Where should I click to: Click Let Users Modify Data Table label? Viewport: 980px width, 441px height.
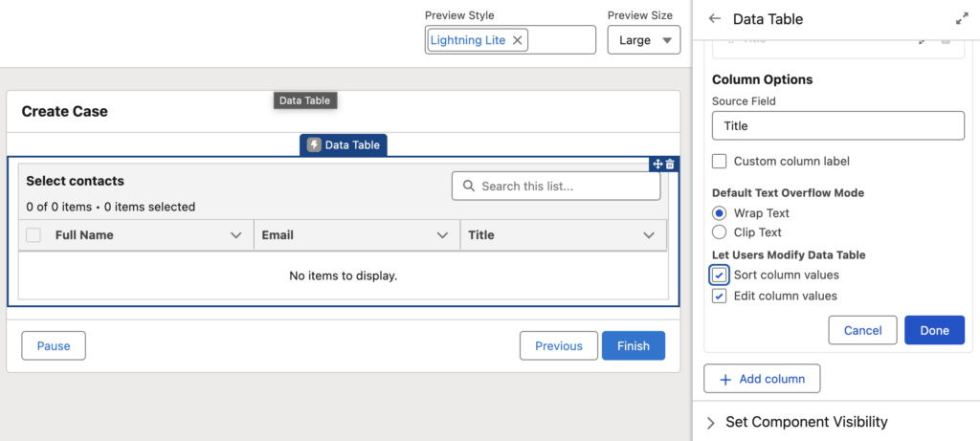pos(789,254)
